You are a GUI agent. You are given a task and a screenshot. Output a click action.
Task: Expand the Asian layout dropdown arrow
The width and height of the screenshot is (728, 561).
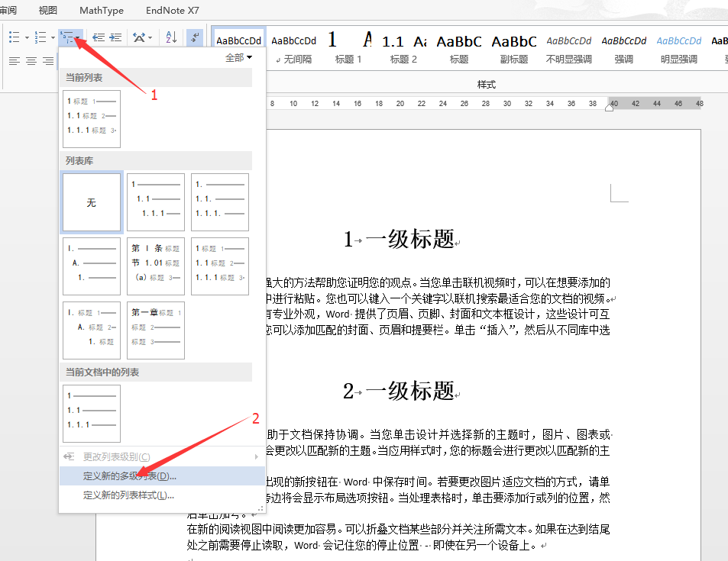(x=150, y=37)
